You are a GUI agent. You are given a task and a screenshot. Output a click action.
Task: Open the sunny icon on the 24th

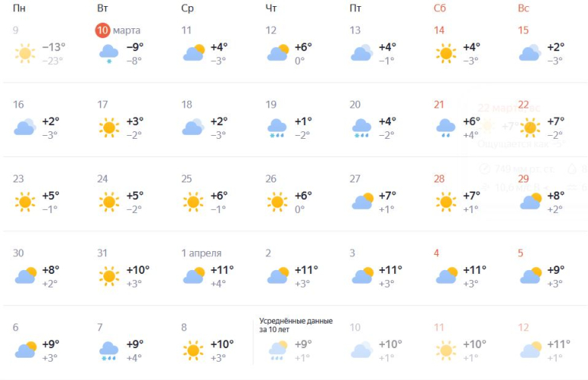tap(108, 202)
